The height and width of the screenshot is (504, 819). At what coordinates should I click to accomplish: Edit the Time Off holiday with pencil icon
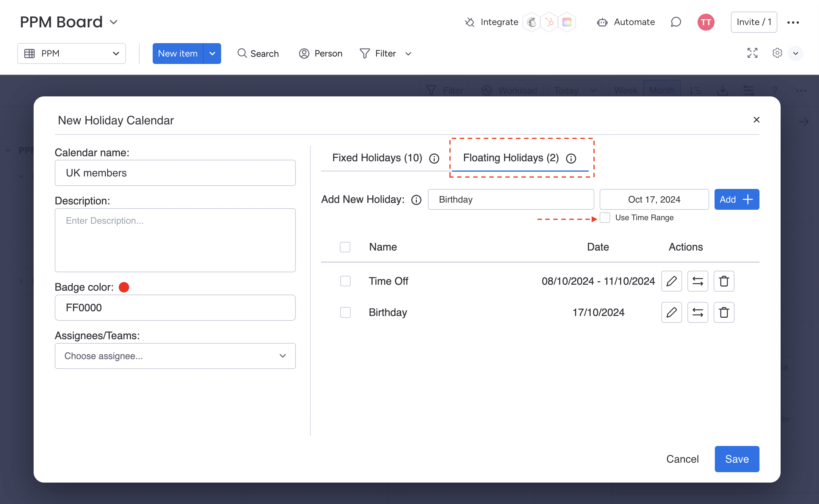pyautogui.click(x=671, y=281)
